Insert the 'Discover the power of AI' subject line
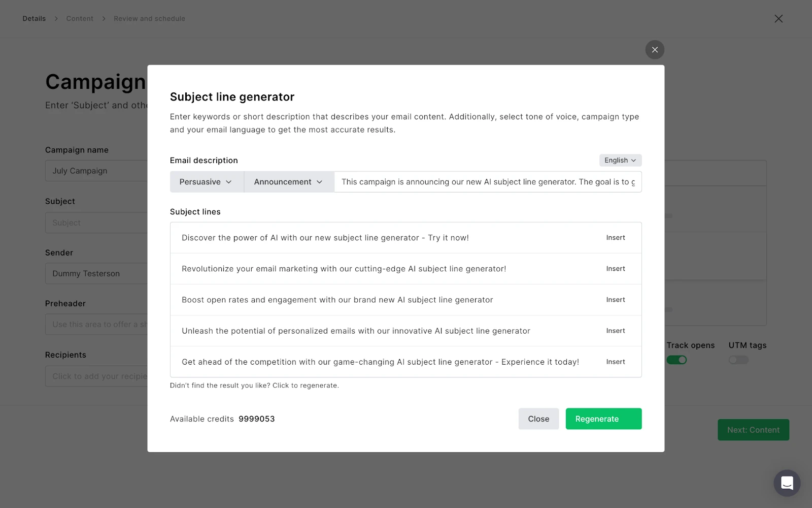 click(x=615, y=238)
